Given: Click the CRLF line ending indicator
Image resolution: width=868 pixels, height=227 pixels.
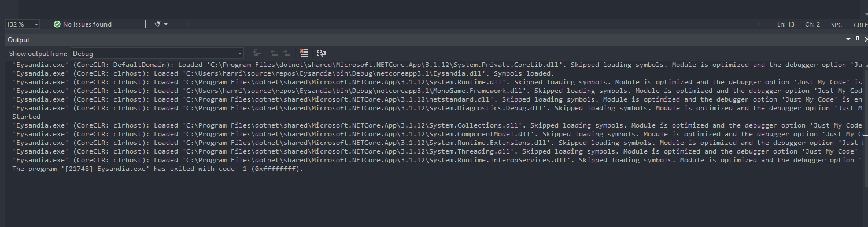Looking at the screenshot, I should tap(860, 25).
